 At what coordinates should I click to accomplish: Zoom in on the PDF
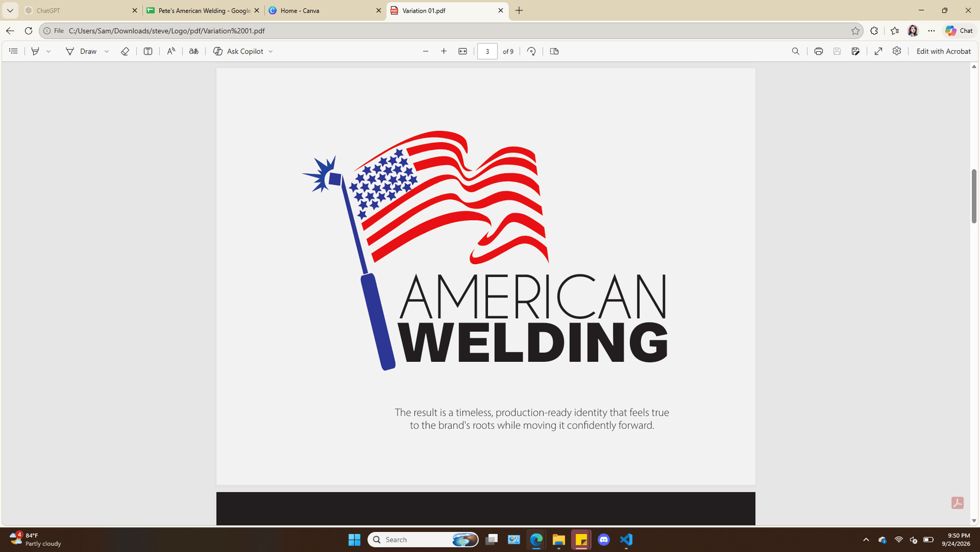click(x=444, y=51)
